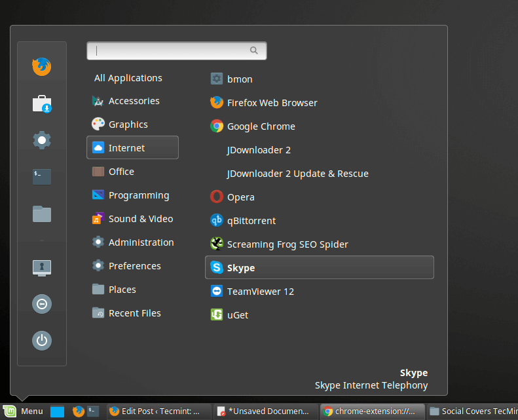Viewport: 518px width, 420px height.
Task: Show desktop via the blue taskbar icon
Action: (57, 411)
